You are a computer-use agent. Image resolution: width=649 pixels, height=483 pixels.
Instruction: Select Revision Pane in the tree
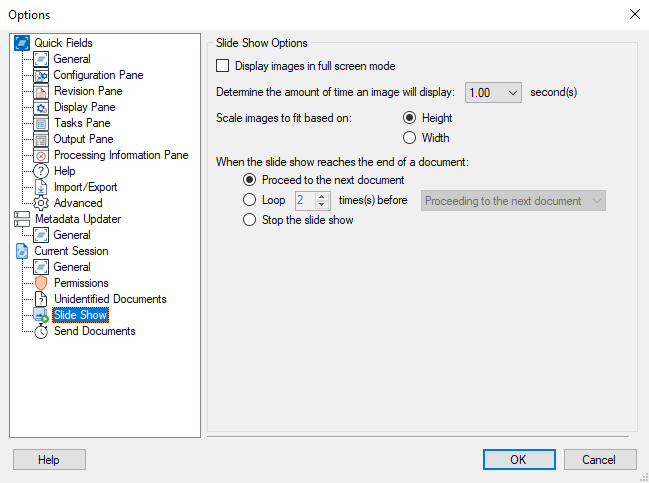tap(88, 91)
